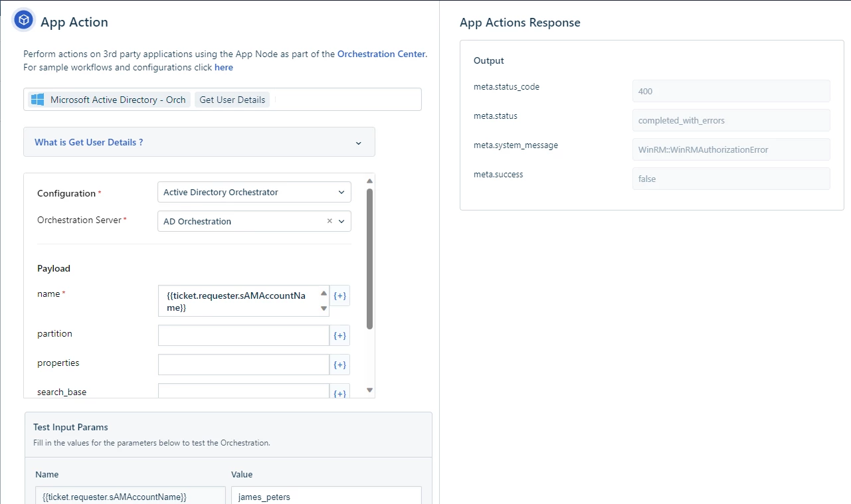Image resolution: width=851 pixels, height=504 pixels.
Task: Expand What is Get User Details section
Action: (x=199, y=142)
